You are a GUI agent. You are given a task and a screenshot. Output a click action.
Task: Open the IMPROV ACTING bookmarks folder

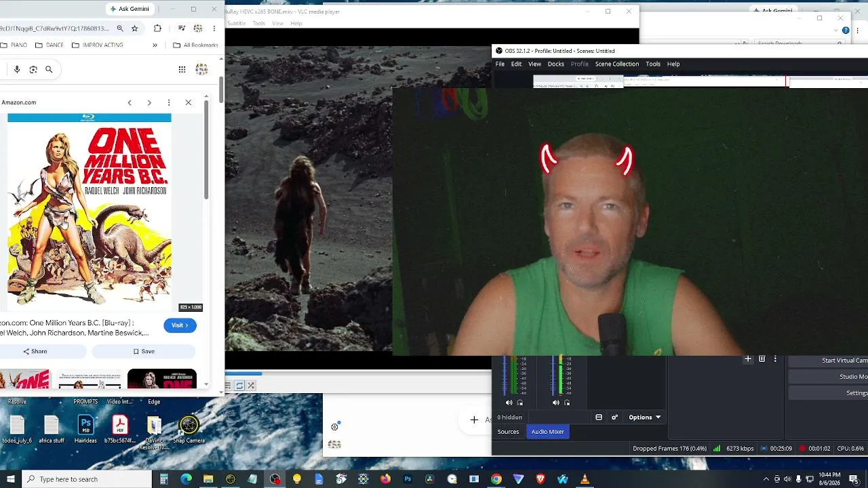click(98, 45)
